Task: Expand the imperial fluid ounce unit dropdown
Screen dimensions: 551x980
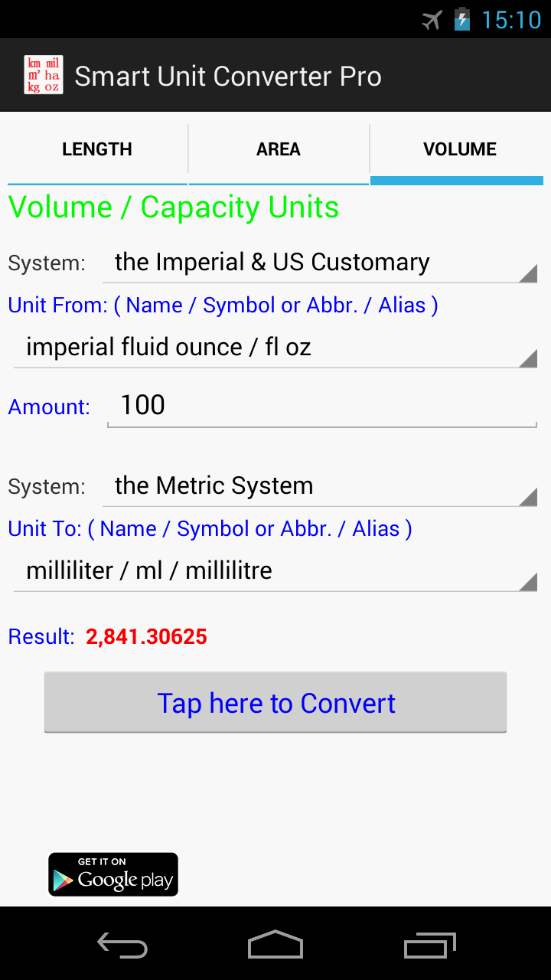Action: (x=275, y=348)
